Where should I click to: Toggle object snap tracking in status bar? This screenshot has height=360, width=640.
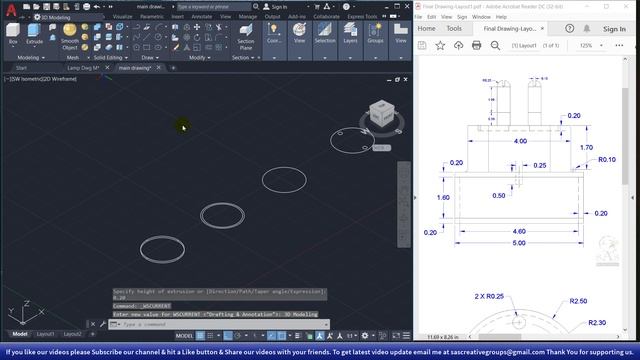click(271, 336)
